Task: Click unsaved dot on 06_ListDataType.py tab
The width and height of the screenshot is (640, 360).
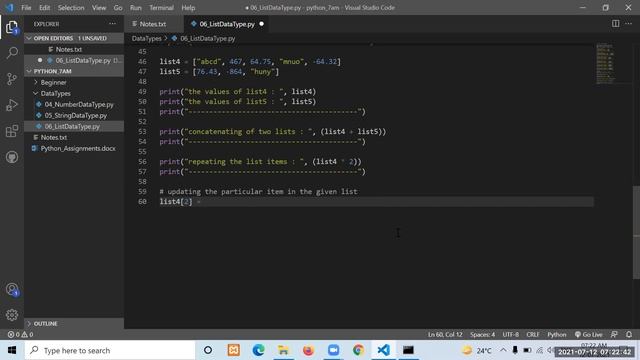Action: [262, 24]
